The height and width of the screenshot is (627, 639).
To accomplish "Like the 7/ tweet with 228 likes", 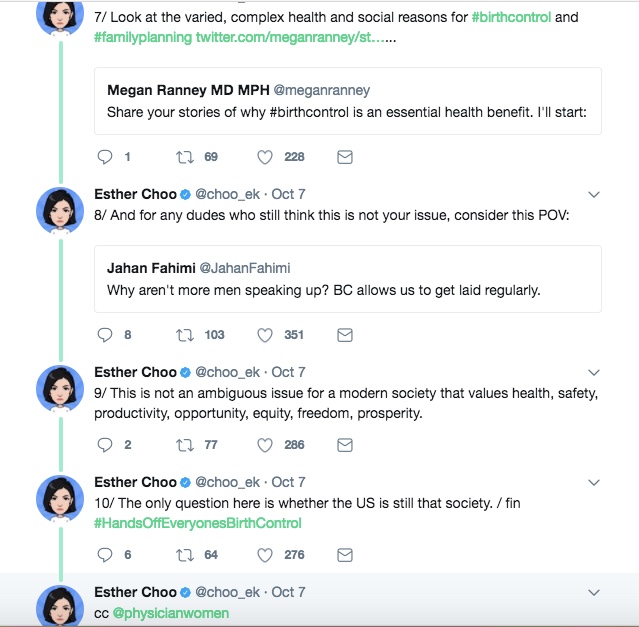I will pos(265,157).
